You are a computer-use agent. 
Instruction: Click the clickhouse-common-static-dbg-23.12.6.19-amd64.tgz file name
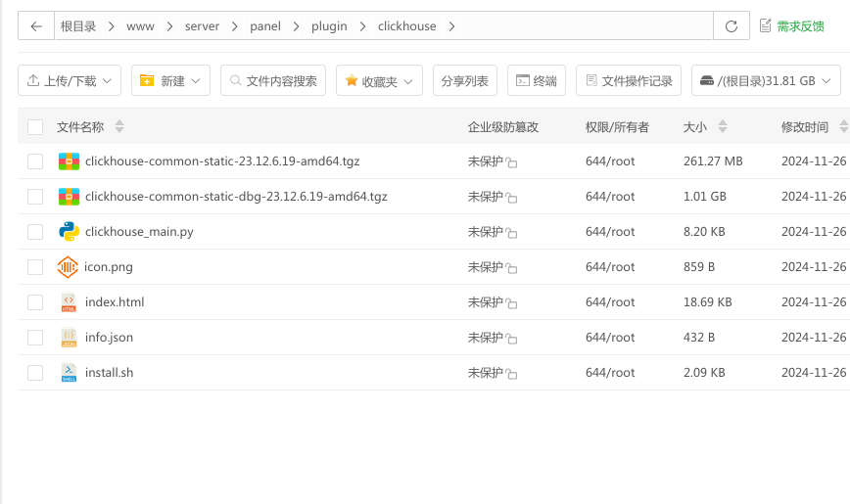point(236,197)
